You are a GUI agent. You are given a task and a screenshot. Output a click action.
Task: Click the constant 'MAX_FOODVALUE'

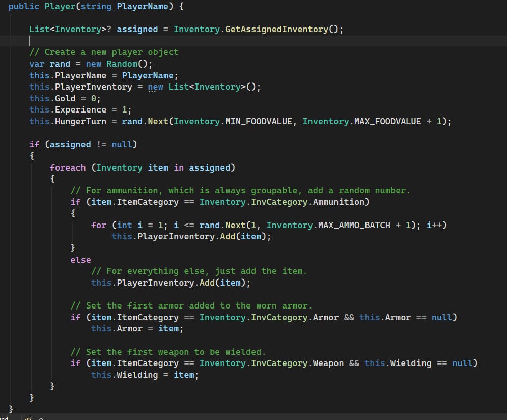coord(388,121)
